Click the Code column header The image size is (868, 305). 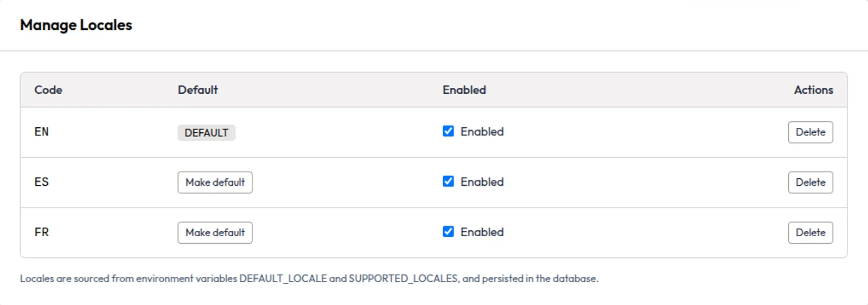pyautogui.click(x=48, y=90)
